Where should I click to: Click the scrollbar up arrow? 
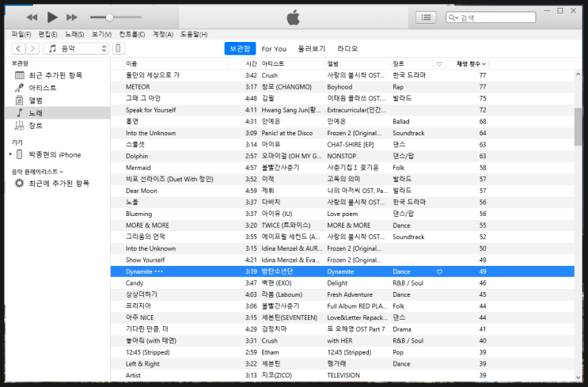[578, 74]
